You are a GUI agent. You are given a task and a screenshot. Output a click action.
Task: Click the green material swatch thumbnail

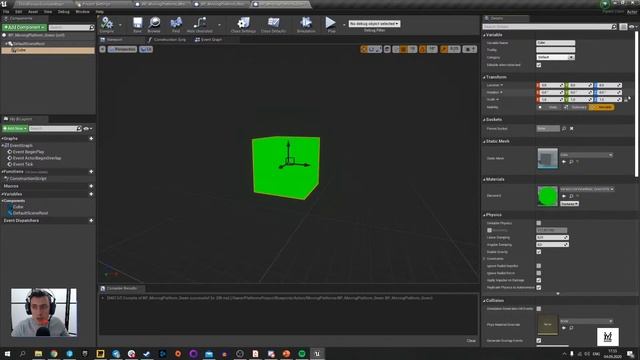(x=547, y=196)
